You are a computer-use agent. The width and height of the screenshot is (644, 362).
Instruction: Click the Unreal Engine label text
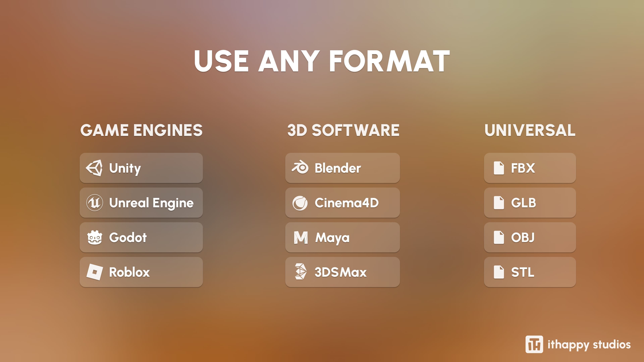tap(151, 203)
